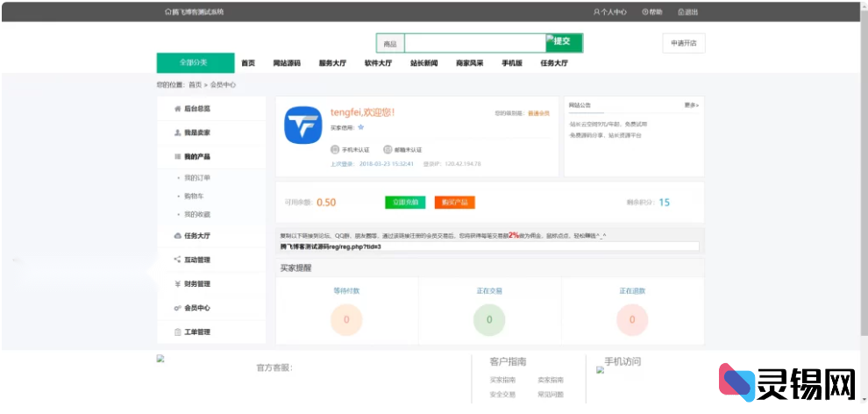Open 买家指南 in the footer
This screenshot has width=868, height=414.
[x=502, y=381]
